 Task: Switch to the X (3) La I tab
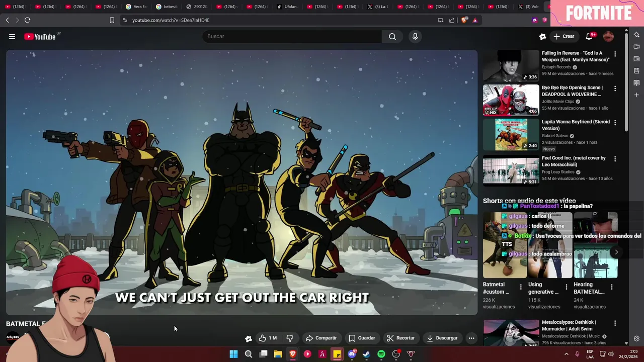377,7
